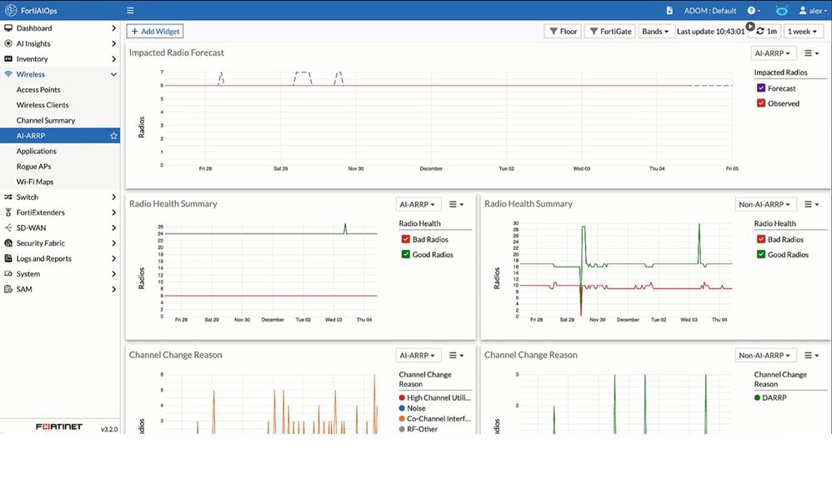This screenshot has width=832, height=504.
Task: Open Impacted Radio Forecast widget options menu
Action: click(811, 53)
